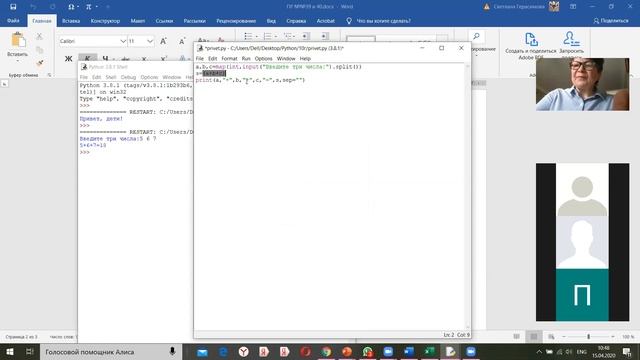640x360 pixels.
Task: Open the Windows Start button
Action: (x=10, y=352)
